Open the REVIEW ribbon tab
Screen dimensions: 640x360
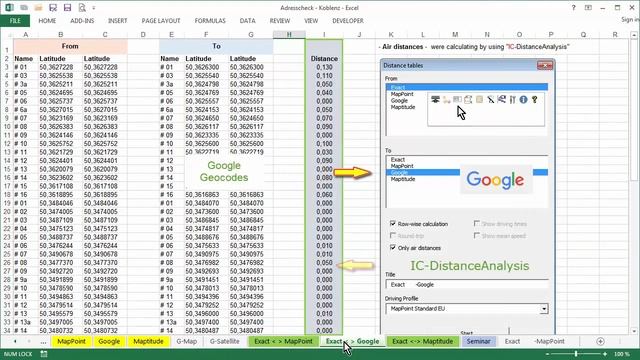tap(280, 21)
